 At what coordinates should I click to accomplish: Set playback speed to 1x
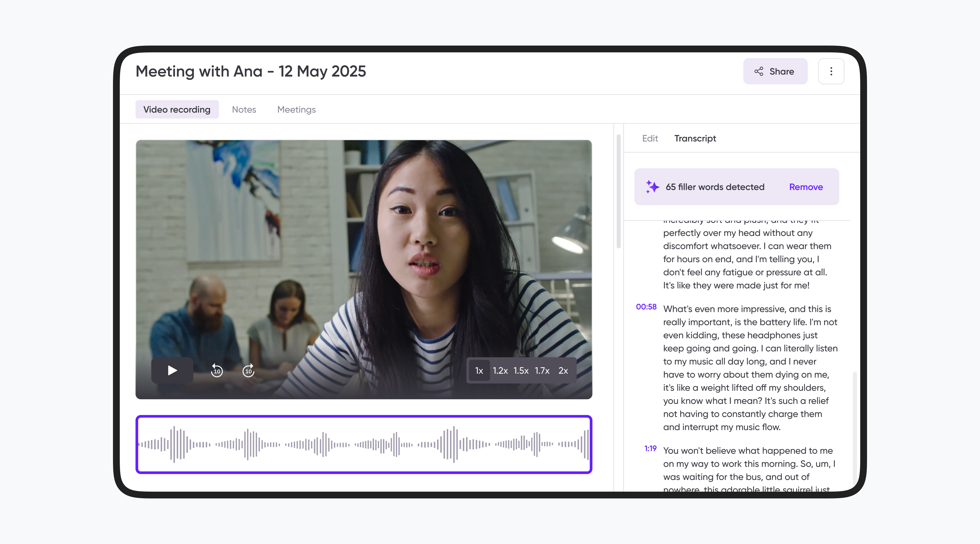pyautogui.click(x=479, y=371)
